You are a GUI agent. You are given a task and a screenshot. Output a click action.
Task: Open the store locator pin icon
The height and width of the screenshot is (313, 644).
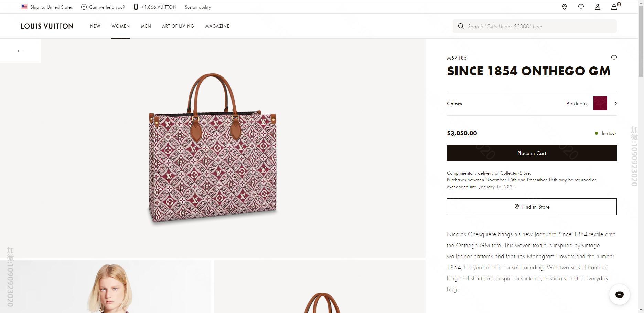[564, 7]
